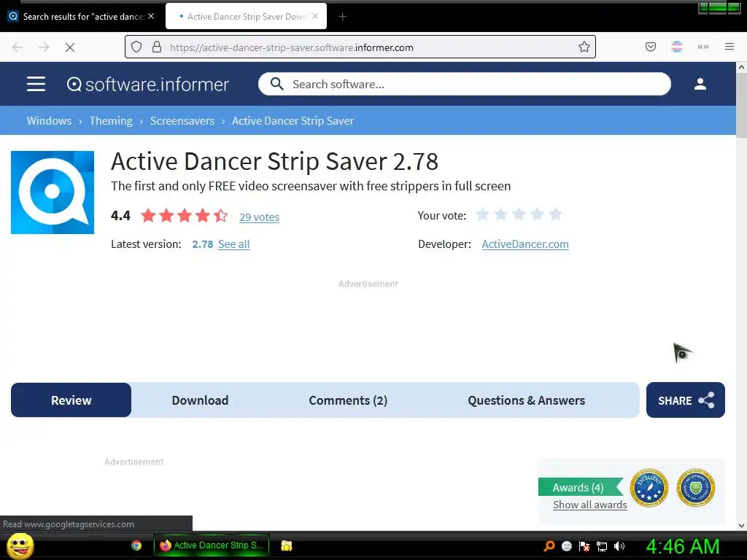Select the Review tab

pos(71,400)
